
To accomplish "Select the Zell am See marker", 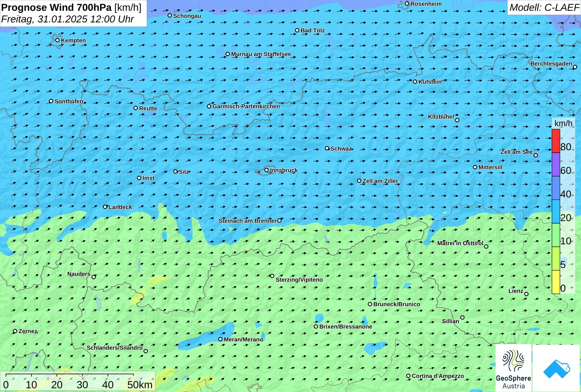I will click(x=536, y=155).
